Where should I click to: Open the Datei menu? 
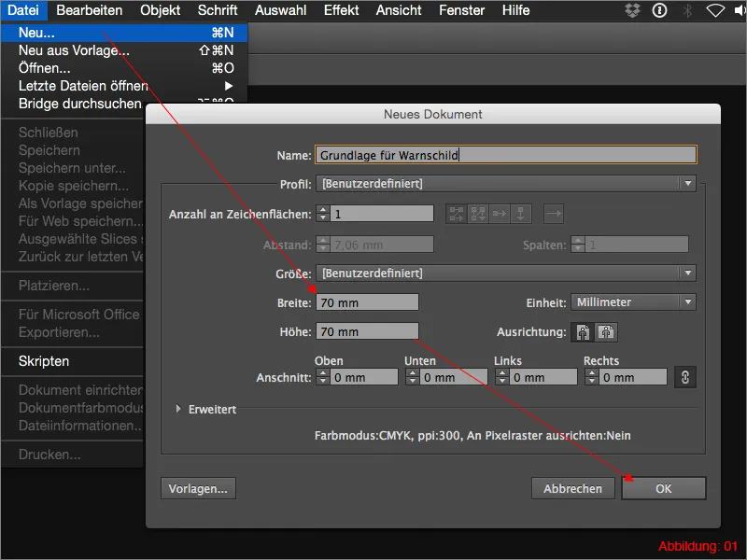[x=22, y=10]
